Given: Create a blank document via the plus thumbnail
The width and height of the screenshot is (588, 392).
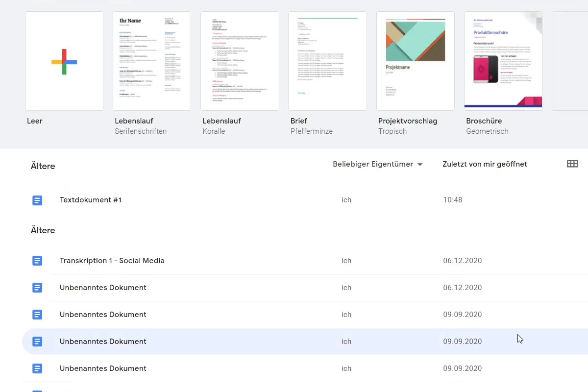Looking at the screenshot, I should (x=64, y=61).
